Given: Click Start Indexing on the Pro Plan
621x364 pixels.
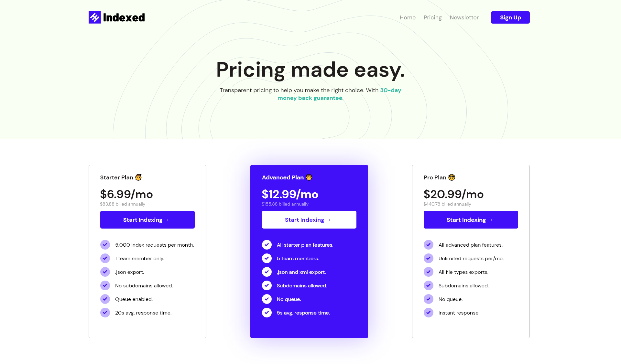Looking at the screenshot, I should tap(471, 220).
